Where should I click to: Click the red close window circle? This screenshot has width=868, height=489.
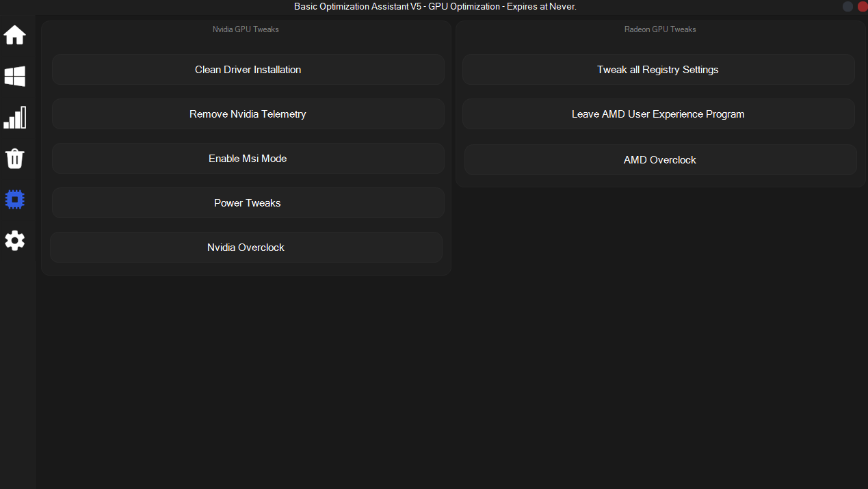point(862,6)
